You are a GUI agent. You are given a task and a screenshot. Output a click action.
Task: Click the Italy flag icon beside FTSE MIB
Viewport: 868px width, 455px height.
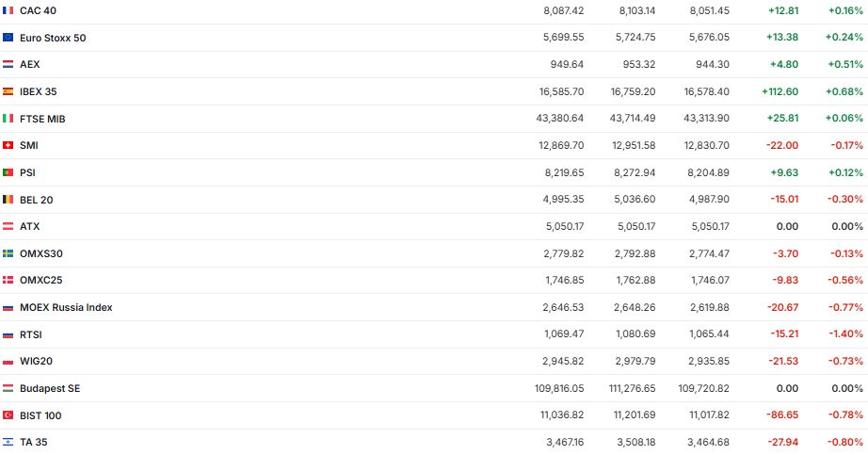[x=8, y=119]
